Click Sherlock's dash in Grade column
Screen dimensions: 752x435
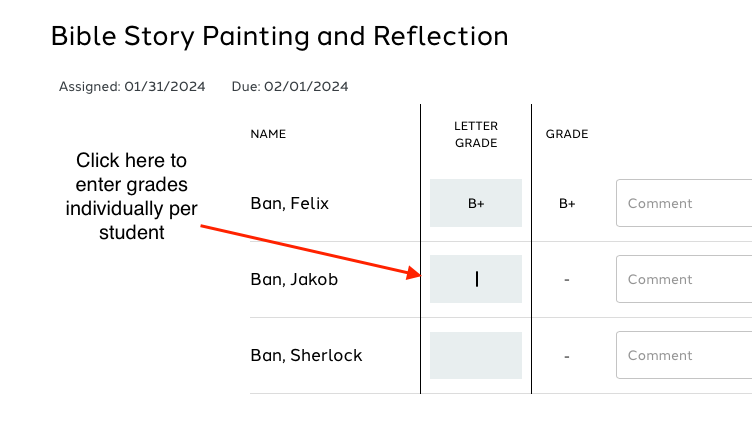tap(567, 356)
